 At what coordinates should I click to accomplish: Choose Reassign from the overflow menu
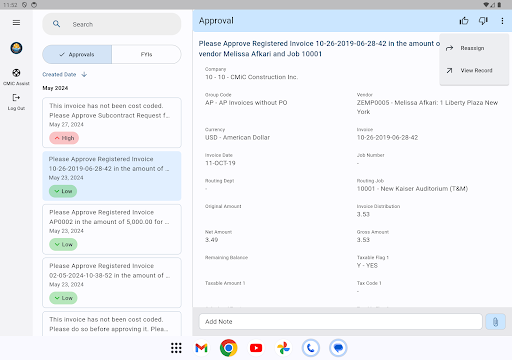474,48
